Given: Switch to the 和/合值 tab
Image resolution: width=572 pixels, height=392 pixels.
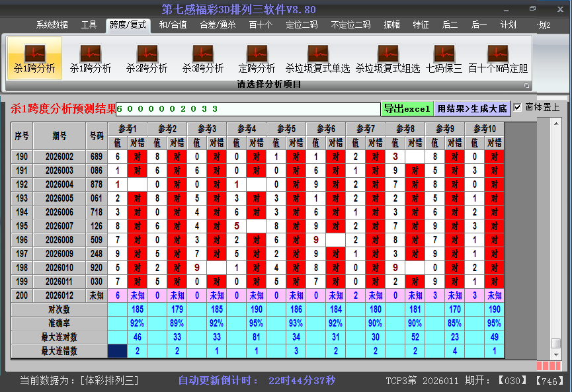Looking at the screenshot, I should [173, 25].
